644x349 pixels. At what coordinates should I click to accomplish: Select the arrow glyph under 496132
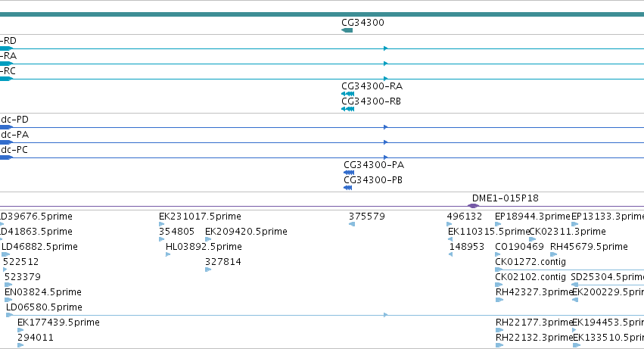tap(450, 224)
